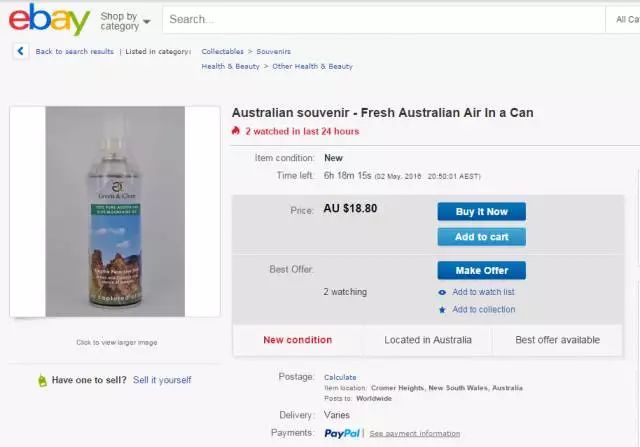640x447 pixels.
Task: Click the back arrow icon
Action: [x=22, y=51]
